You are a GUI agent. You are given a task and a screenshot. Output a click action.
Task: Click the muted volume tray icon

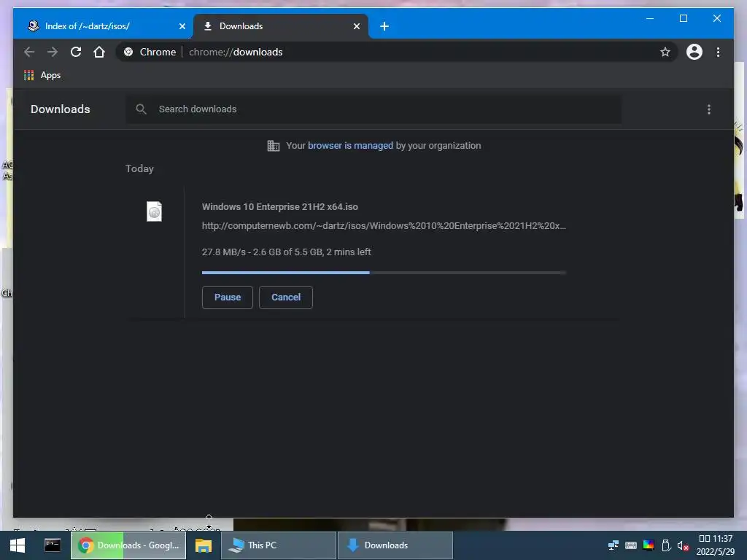coord(683,545)
